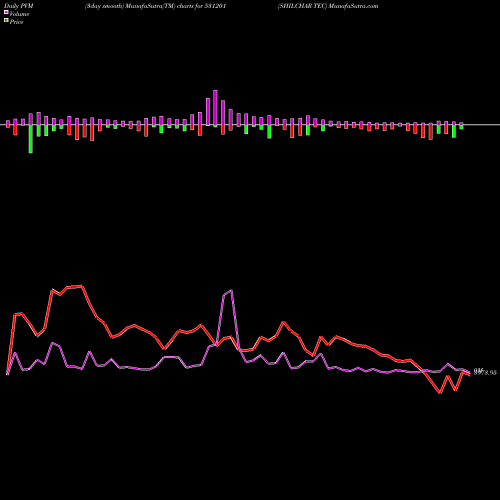The height and width of the screenshot is (500, 500).
Task: Click the magenta volume line peak
Action: click(x=231, y=290)
